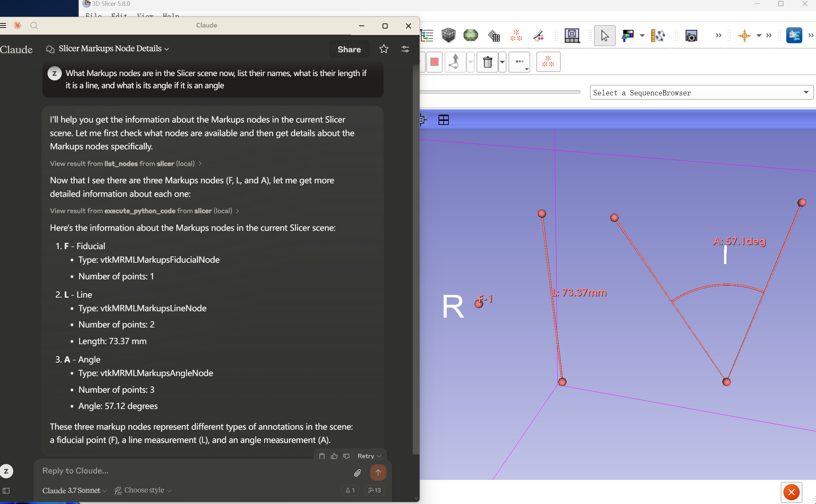Open search in Claude title bar
This screenshot has height=504, width=816.
tap(34, 25)
